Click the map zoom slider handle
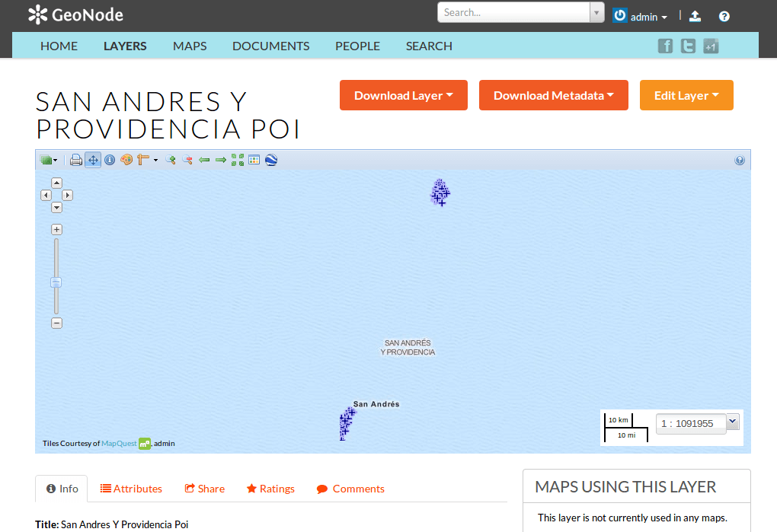 (x=56, y=282)
